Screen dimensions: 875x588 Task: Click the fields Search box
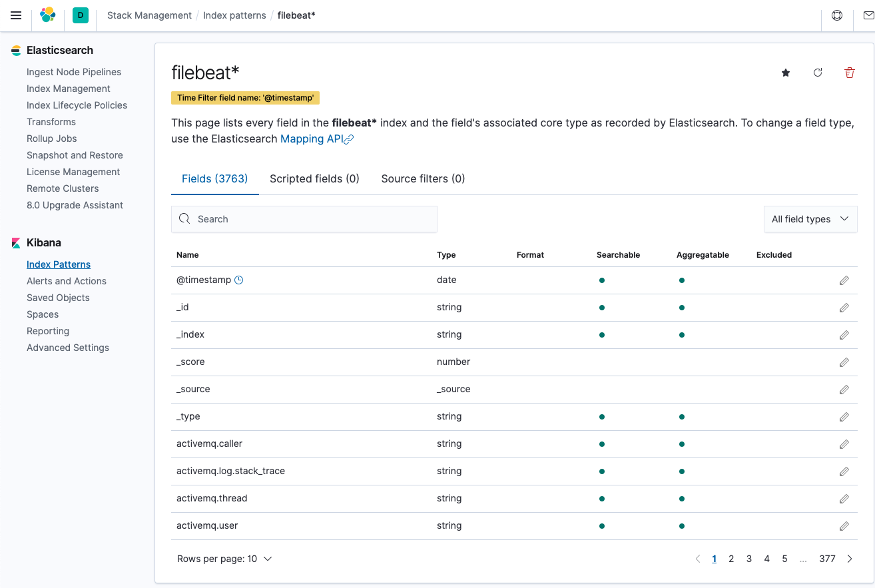point(304,219)
